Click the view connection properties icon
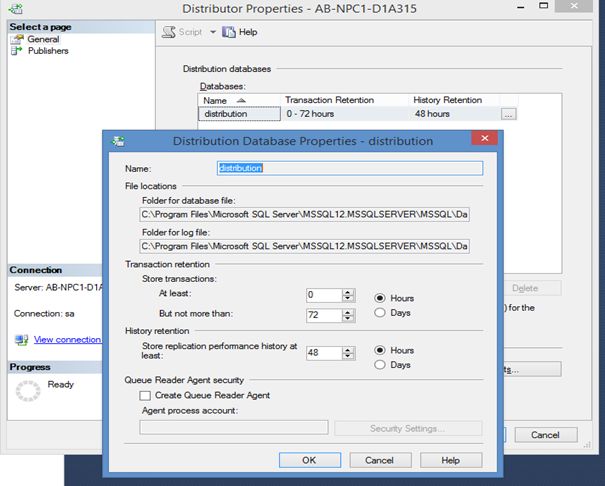 click(22, 340)
